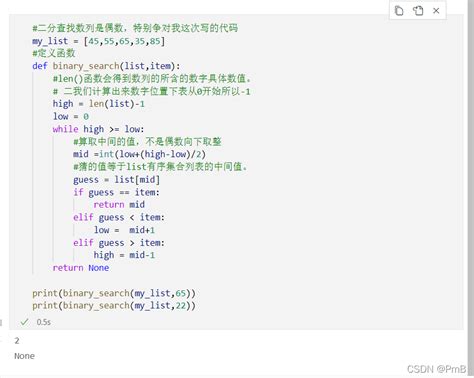Viewport: 474px width, 378px height.
Task: Click the 'low = 0' line
Action: coord(71,116)
